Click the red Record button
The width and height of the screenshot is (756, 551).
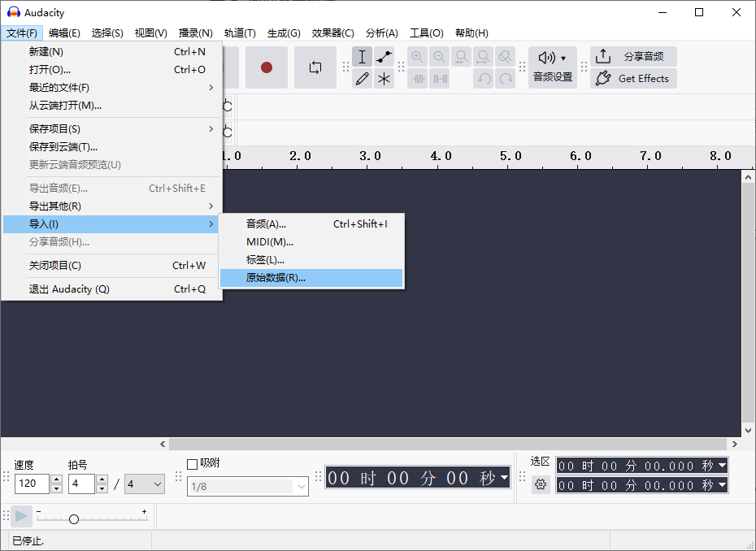pos(267,68)
